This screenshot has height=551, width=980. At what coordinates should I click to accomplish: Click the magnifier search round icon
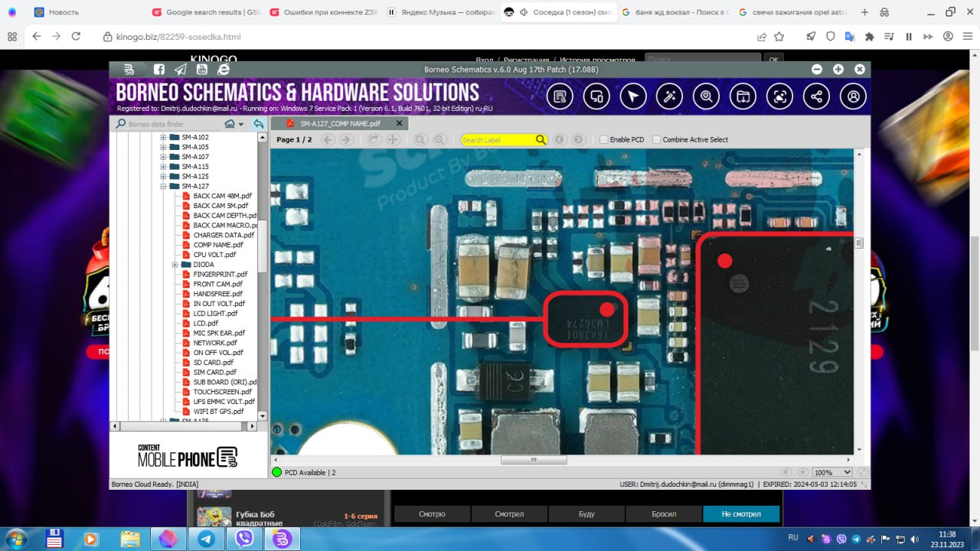pos(706,96)
